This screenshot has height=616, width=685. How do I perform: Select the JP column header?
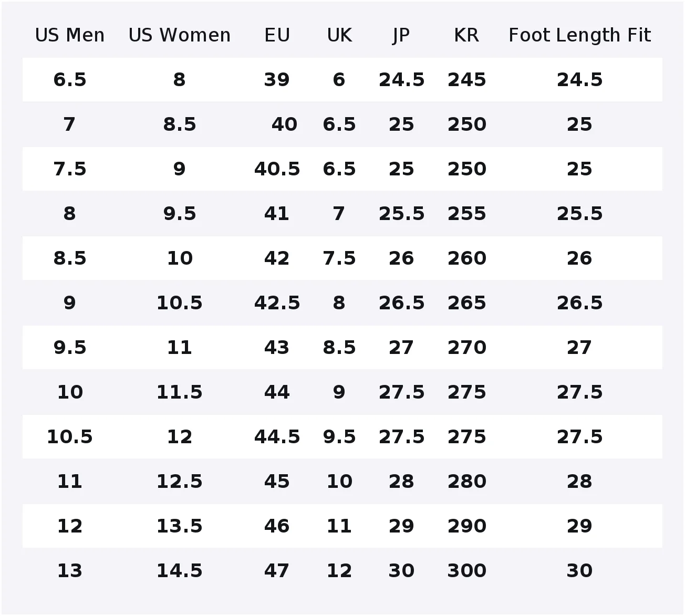coord(401,35)
